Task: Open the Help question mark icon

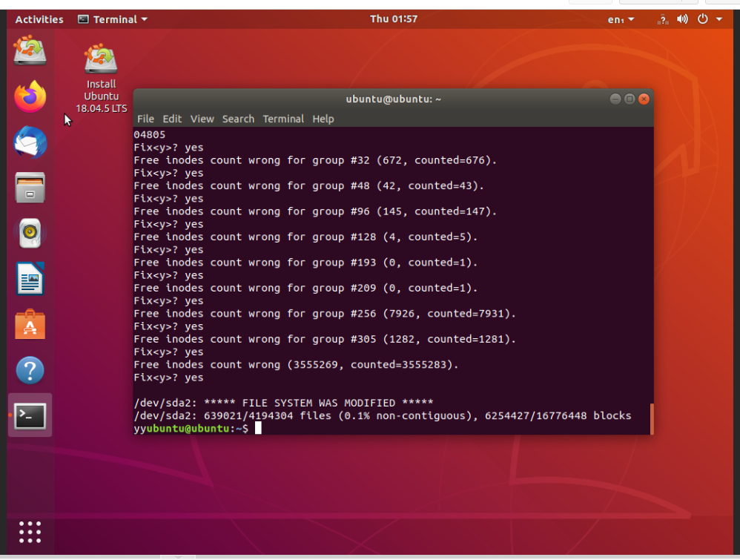Action: click(x=30, y=370)
